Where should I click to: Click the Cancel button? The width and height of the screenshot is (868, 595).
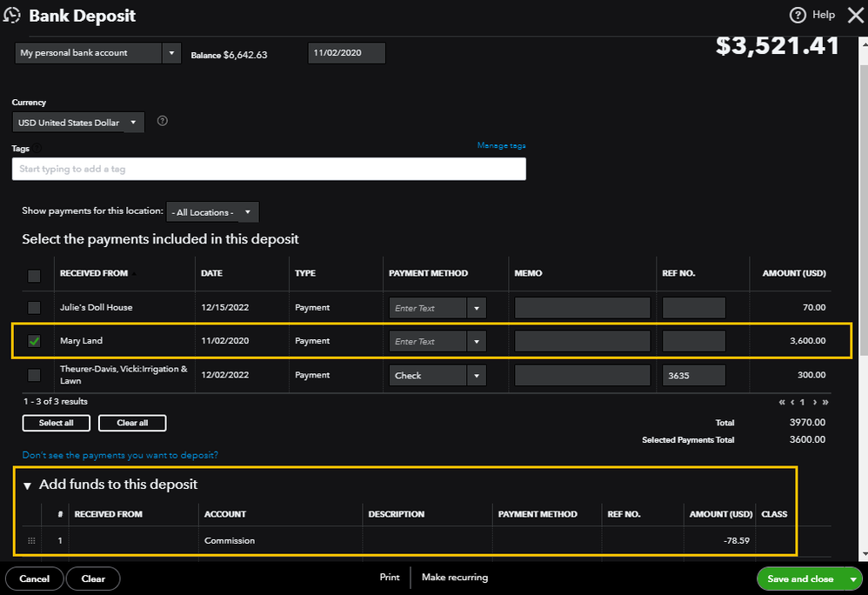pyautogui.click(x=34, y=579)
